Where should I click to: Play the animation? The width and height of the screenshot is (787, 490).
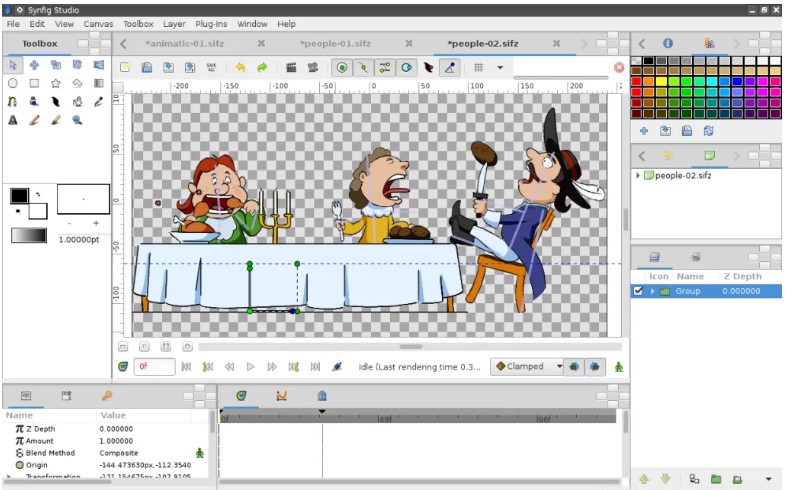(x=250, y=367)
